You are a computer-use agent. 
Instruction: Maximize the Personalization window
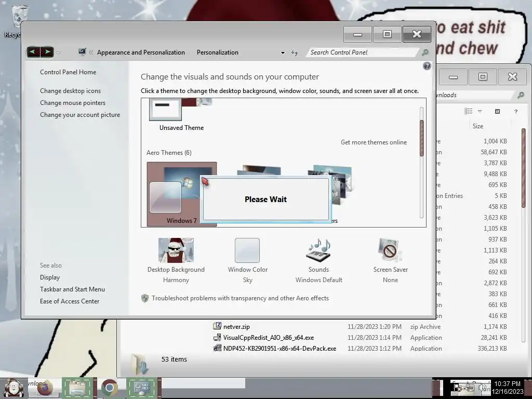point(387,34)
